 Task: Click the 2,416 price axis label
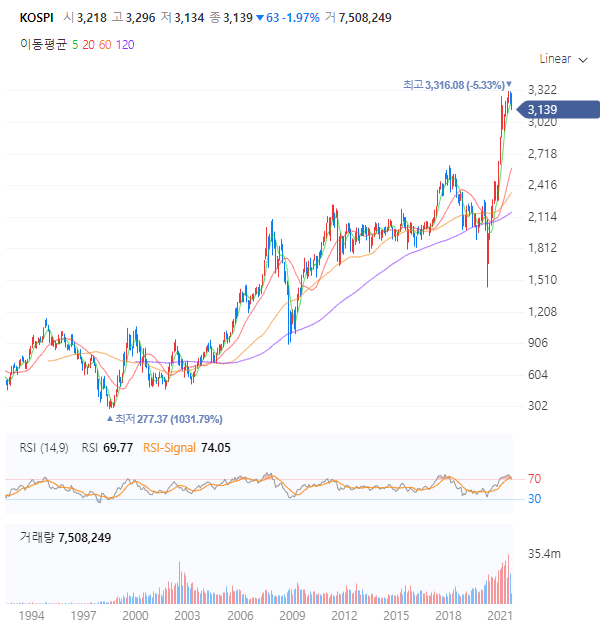click(x=542, y=185)
